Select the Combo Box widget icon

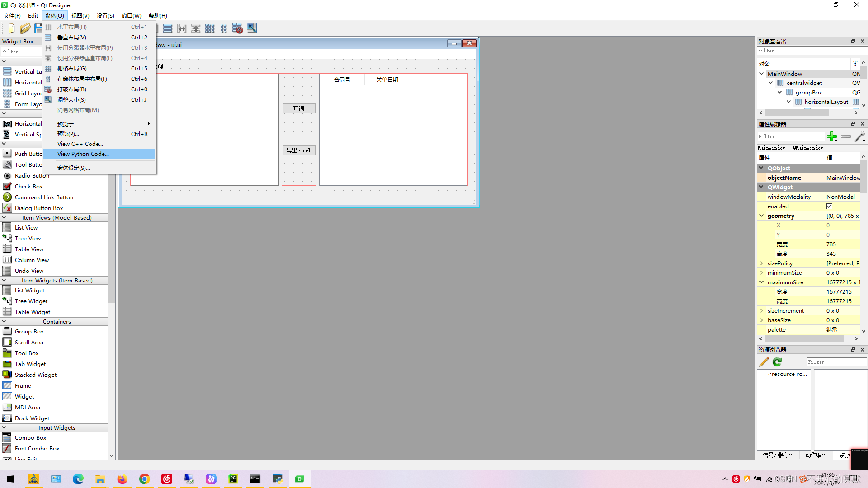click(7, 437)
